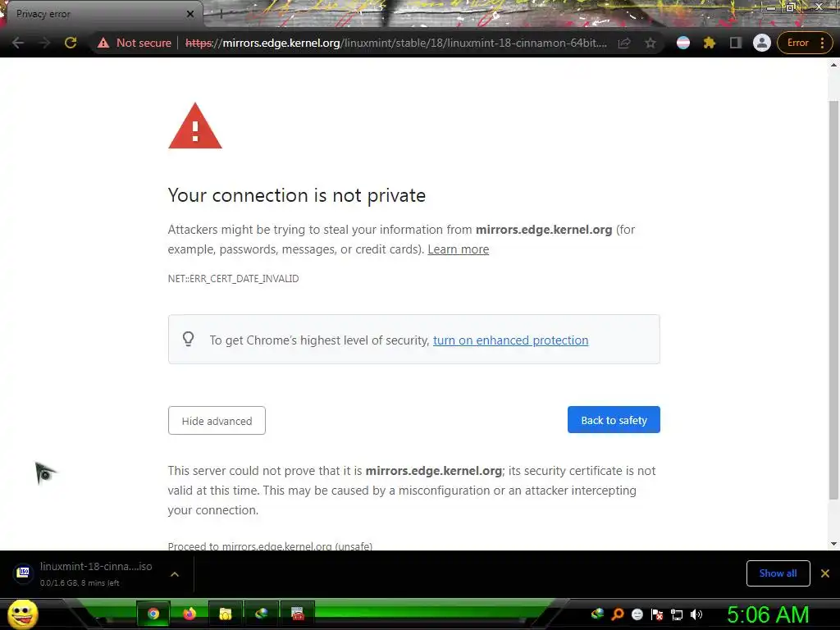Viewport: 840px width, 630px height.
Task: Open the red toolbox taskbar icon
Action: (297, 614)
